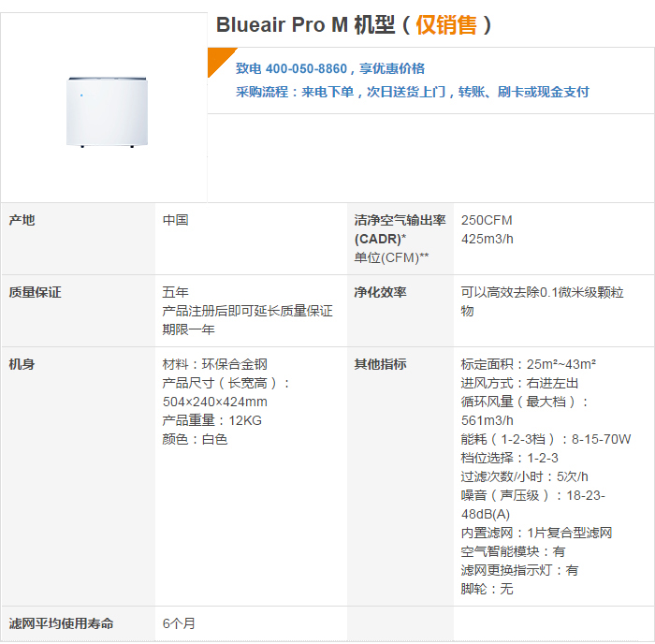Click the 中国 origin value

[x=176, y=220]
